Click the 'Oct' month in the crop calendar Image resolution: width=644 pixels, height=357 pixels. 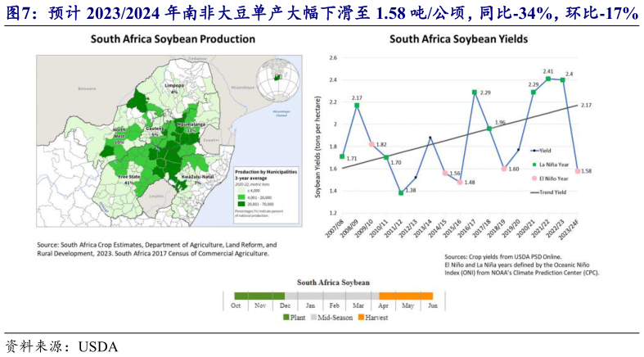point(236,305)
